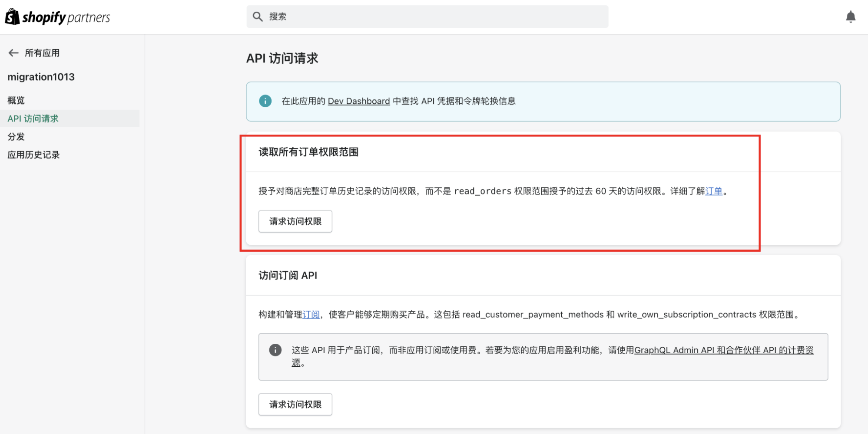The width and height of the screenshot is (868, 434).
Task: Open the 概览 sidebar item
Action: (16, 100)
